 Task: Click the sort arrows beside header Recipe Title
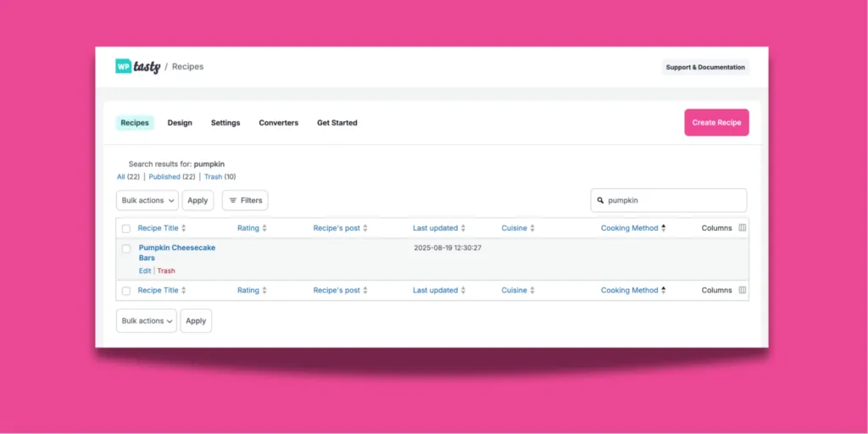tap(184, 228)
